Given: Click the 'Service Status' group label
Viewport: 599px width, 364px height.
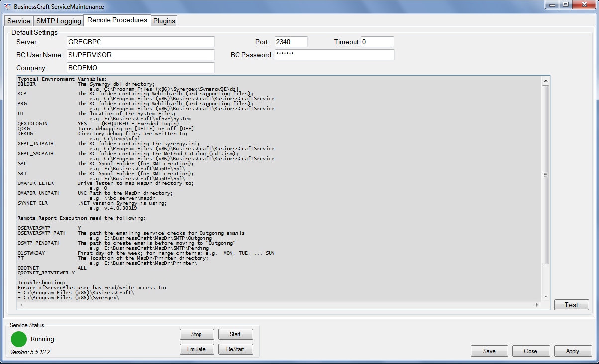Looking at the screenshot, I should point(27,325).
